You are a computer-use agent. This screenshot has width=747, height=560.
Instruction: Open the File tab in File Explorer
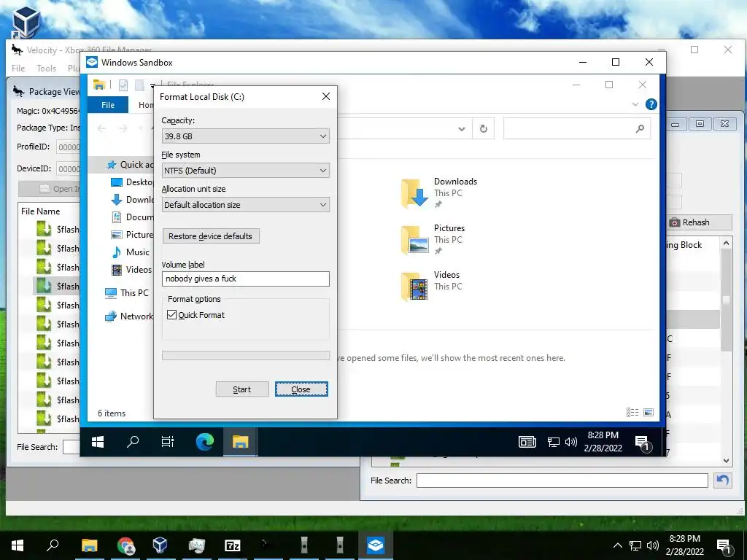click(108, 105)
